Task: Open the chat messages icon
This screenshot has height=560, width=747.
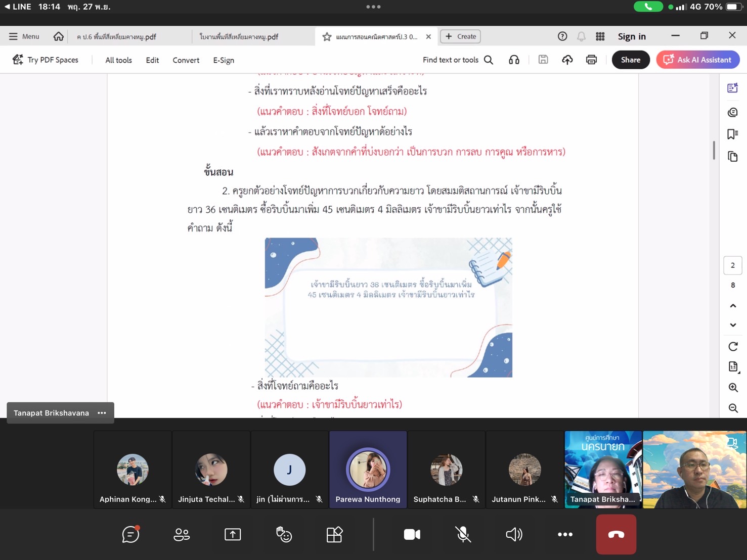Action: (130, 534)
